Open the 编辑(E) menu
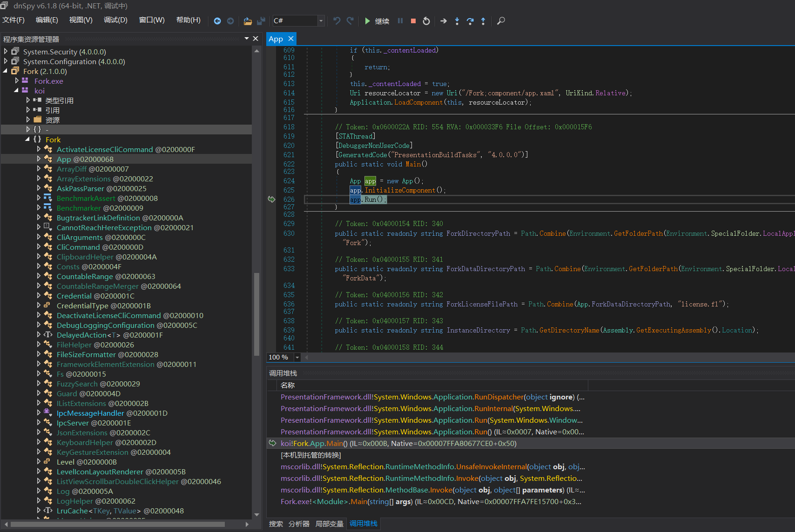The image size is (795, 532). [47, 20]
